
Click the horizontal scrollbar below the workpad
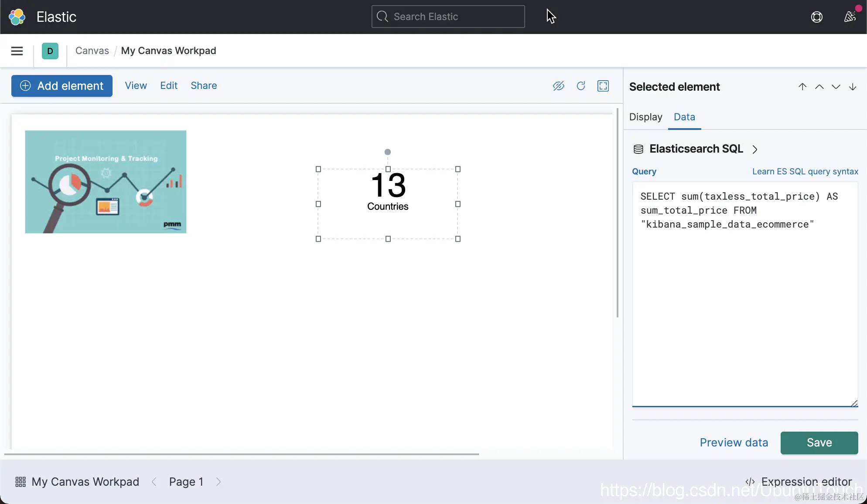tap(242, 454)
